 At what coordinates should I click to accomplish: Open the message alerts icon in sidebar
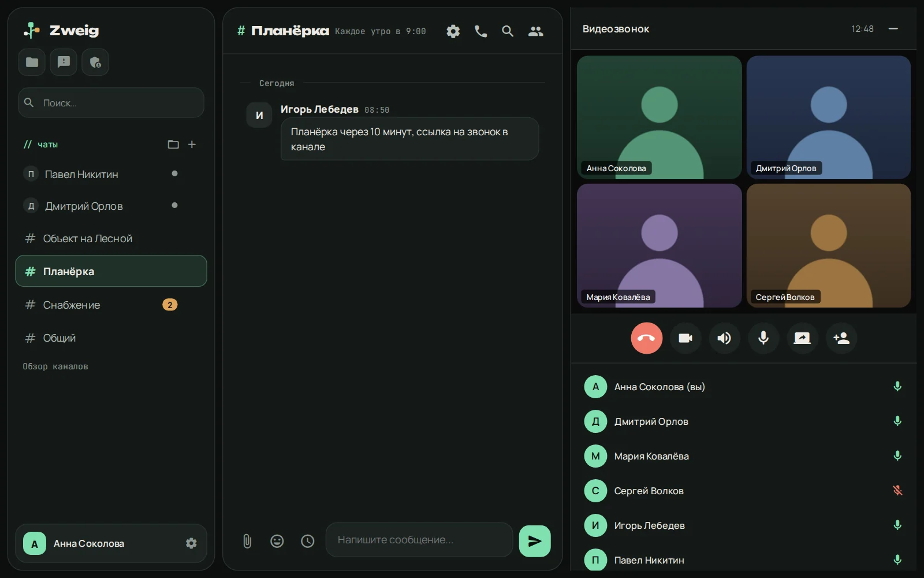pos(64,62)
